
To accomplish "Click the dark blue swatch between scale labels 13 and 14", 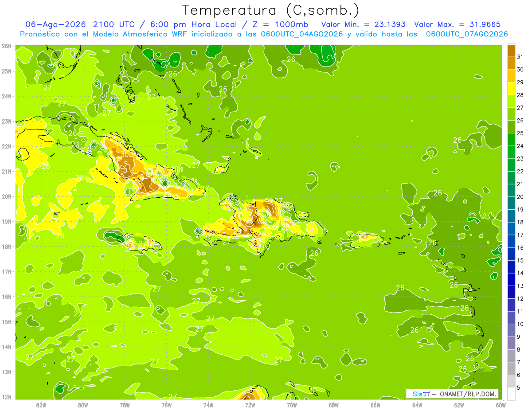I will pos(511,279).
